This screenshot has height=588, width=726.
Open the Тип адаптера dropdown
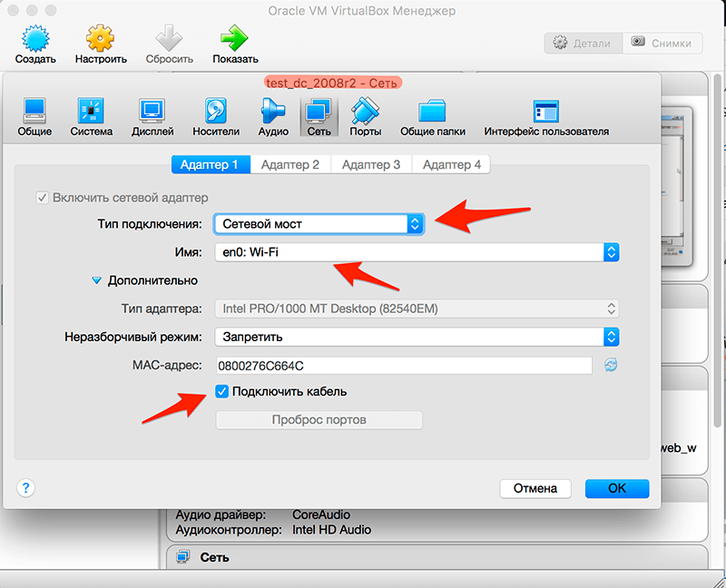(417, 309)
